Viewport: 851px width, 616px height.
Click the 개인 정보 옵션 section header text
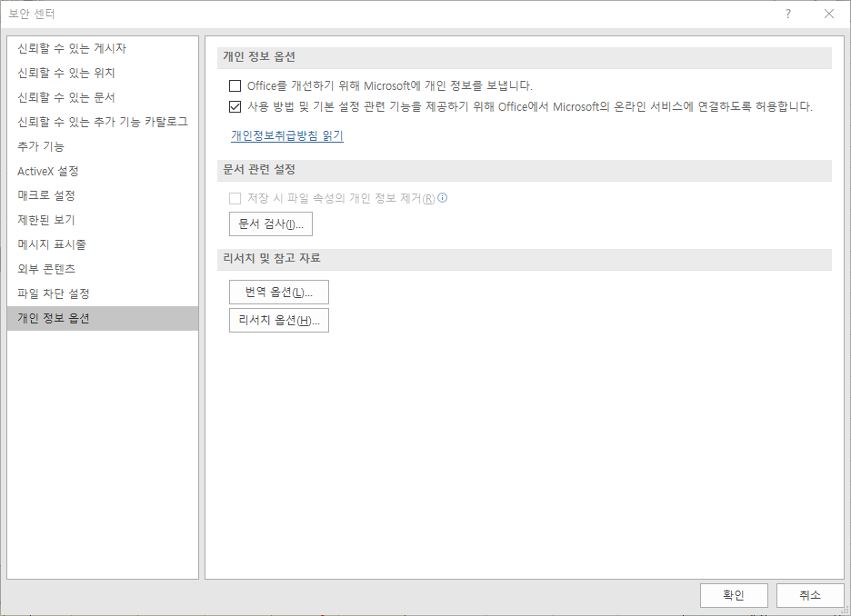259,57
